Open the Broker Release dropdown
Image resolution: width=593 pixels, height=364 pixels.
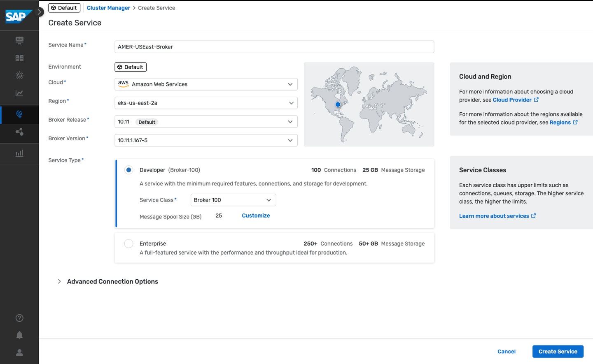206,122
